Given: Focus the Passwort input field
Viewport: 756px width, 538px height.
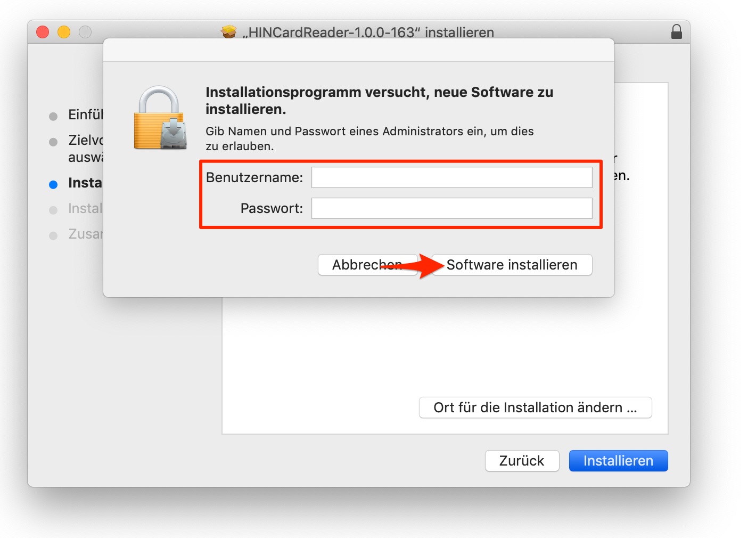Looking at the screenshot, I should pos(451,208).
